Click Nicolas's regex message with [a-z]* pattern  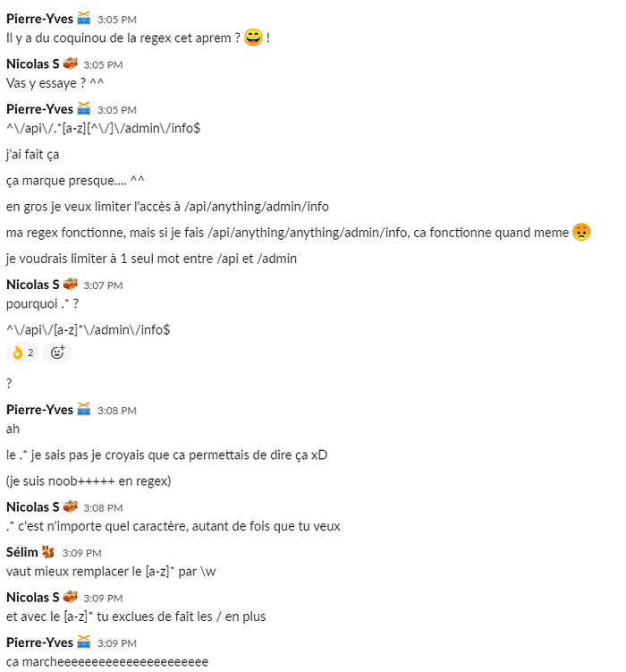click(x=89, y=329)
